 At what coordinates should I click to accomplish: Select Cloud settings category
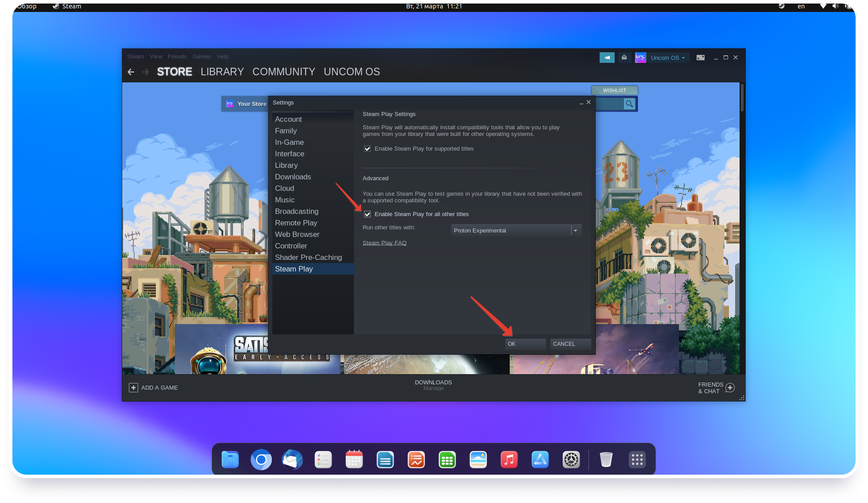click(313, 188)
